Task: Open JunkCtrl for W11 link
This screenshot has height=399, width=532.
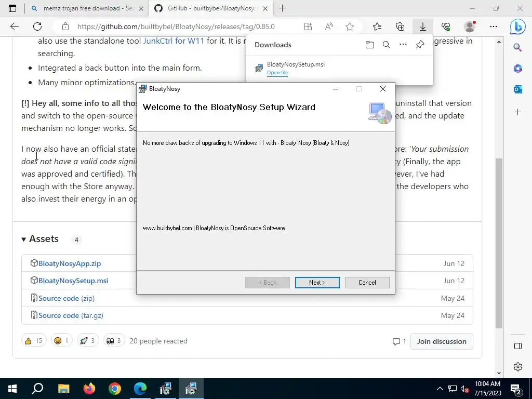Action: pos(174,41)
